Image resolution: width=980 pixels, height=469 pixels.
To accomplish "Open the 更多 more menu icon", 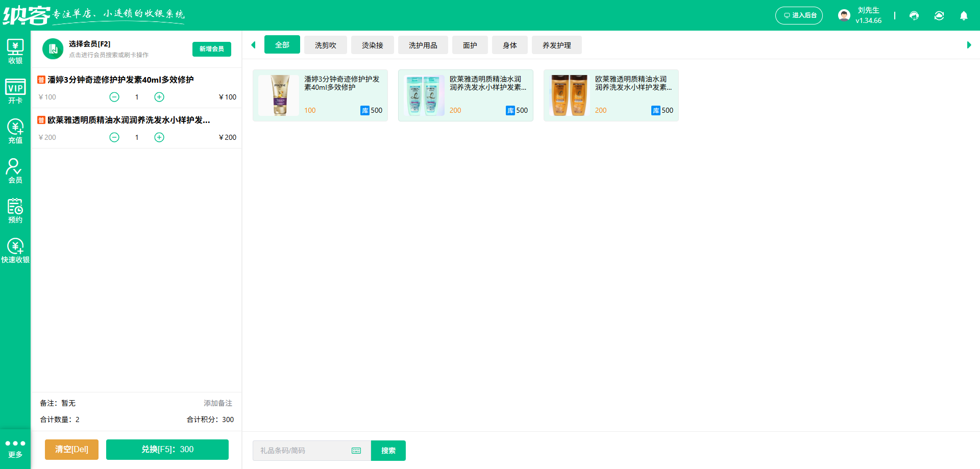I will click(15, 449).
